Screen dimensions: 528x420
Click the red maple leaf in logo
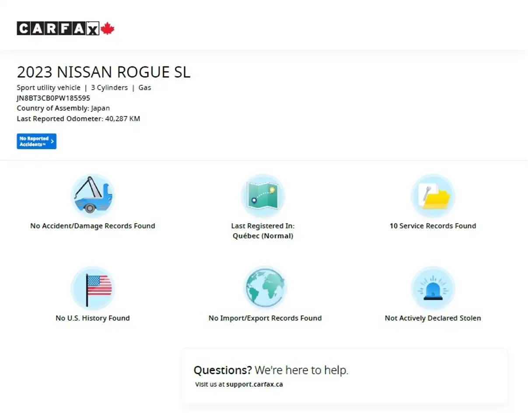coord(108,29)
